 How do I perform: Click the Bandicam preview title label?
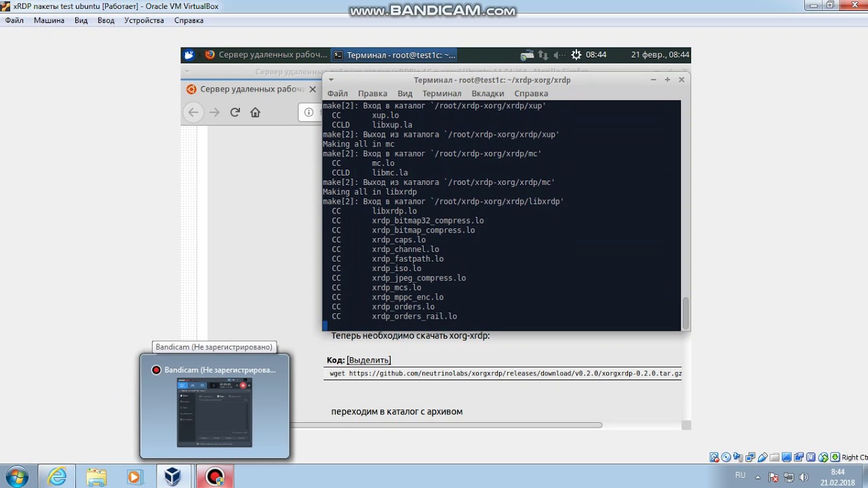(x=220, y=370)
